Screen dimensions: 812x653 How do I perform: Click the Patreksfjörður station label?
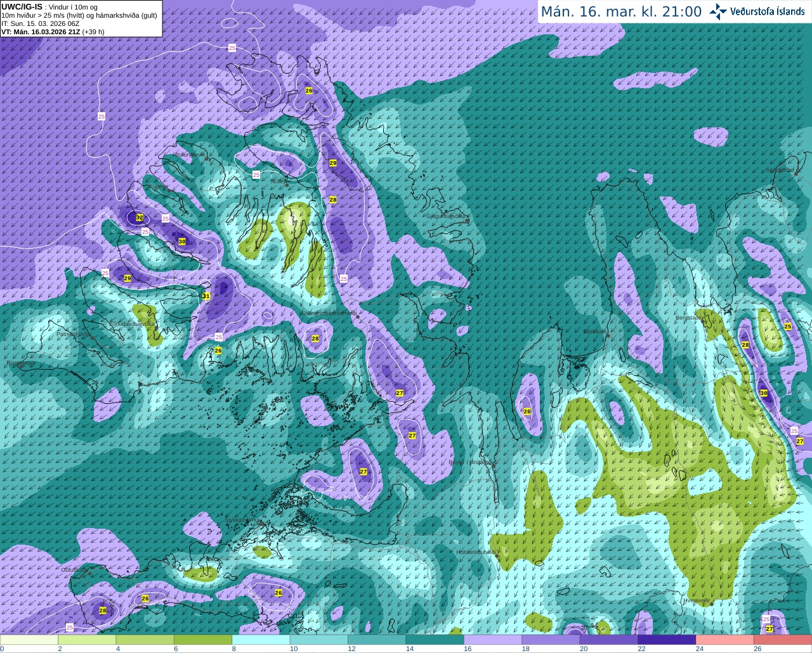(x=74, y=334)
